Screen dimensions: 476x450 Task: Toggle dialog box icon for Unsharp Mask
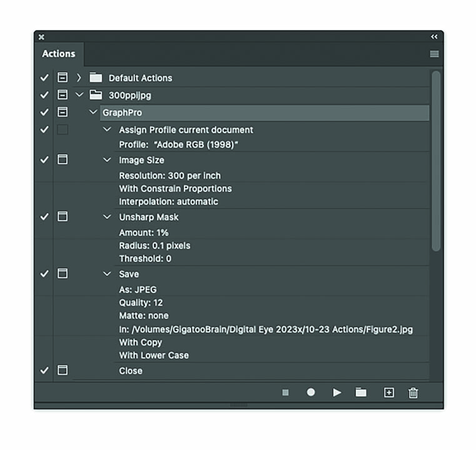63,217
